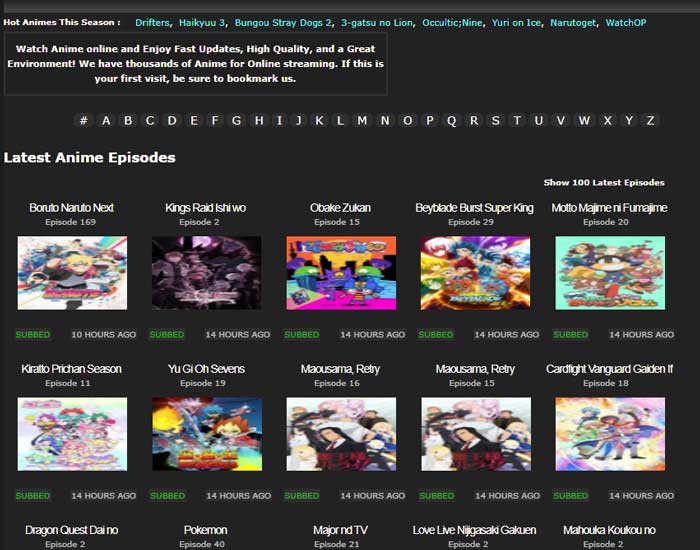Viewport: 700px width, 550px height.
Task: Browse anime starting with J
Action: pos(299,120)
